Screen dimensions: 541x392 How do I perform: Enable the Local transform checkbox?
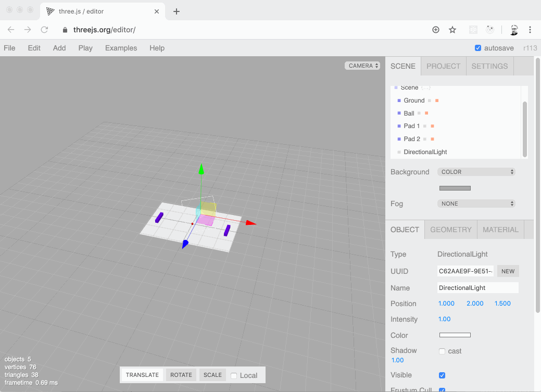coord(234,375)
